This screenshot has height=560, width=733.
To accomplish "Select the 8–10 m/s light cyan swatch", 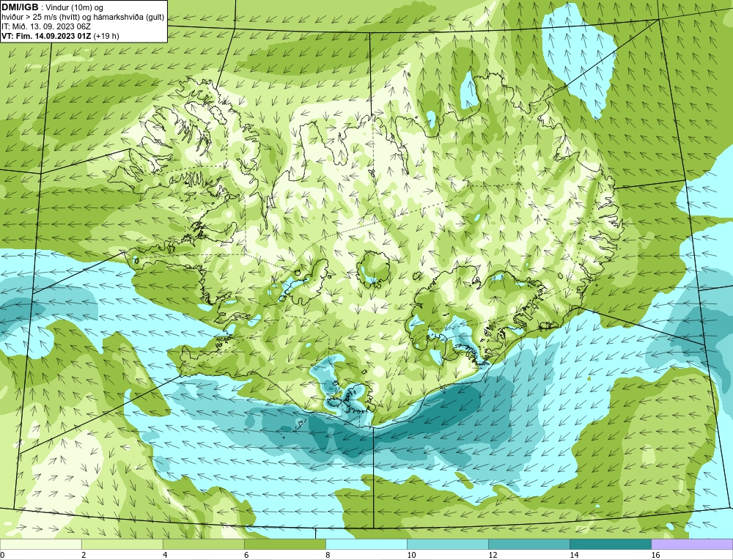I will tap(366, 544).
